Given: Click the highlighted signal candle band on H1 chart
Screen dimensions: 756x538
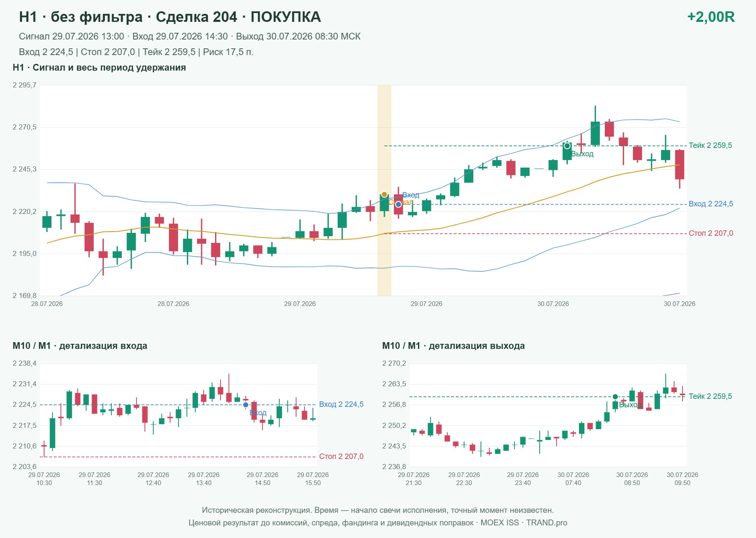Looking at the screenshot, I should [384, 190].
